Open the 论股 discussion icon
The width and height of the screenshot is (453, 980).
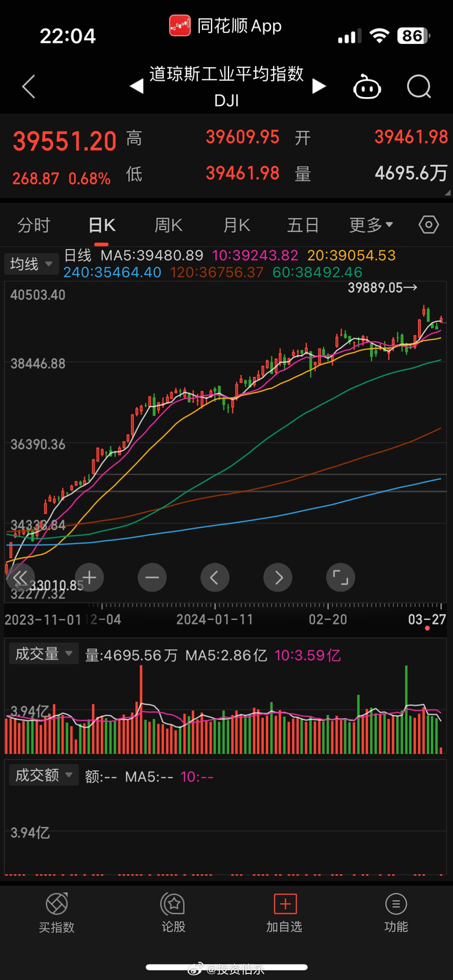173,904
